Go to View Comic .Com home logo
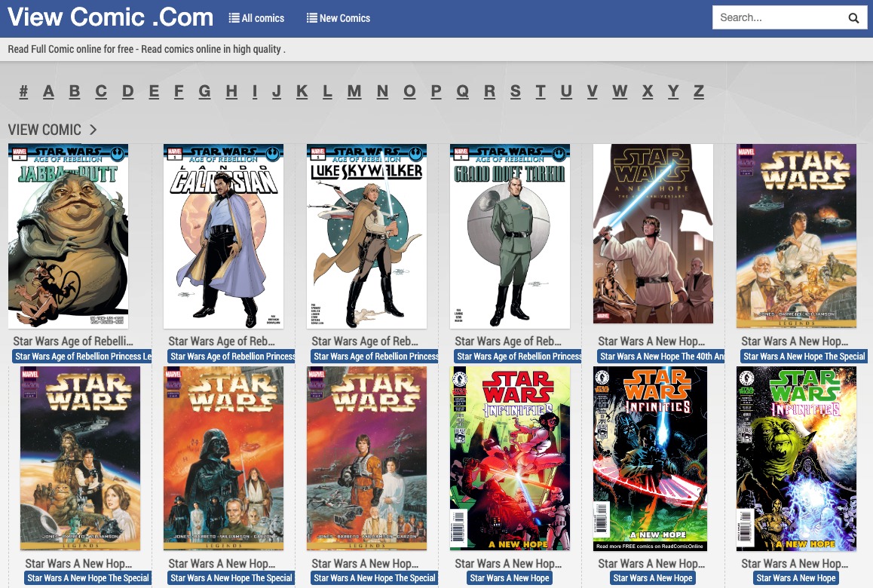Screen dimensions: 873x588 (110, 17)
